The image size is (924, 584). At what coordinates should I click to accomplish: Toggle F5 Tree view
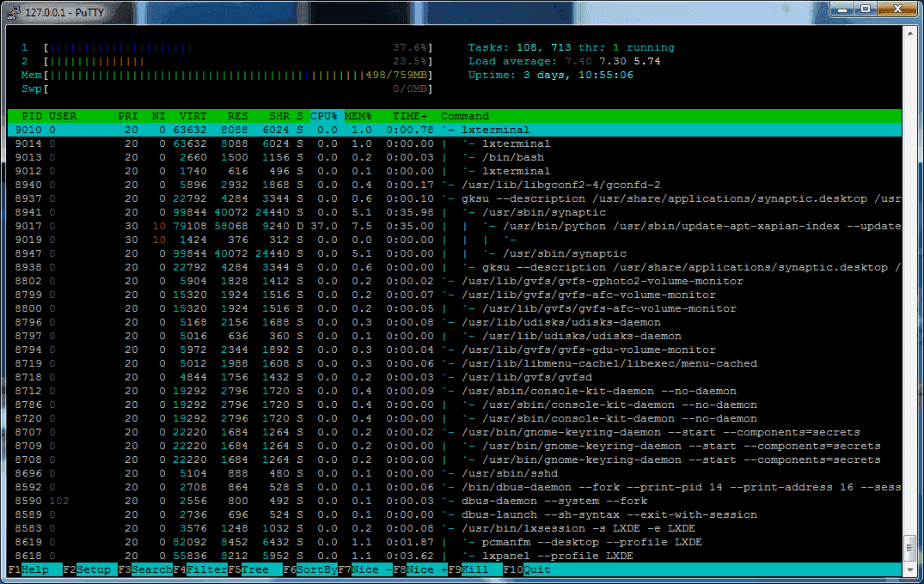coord(255,569)
